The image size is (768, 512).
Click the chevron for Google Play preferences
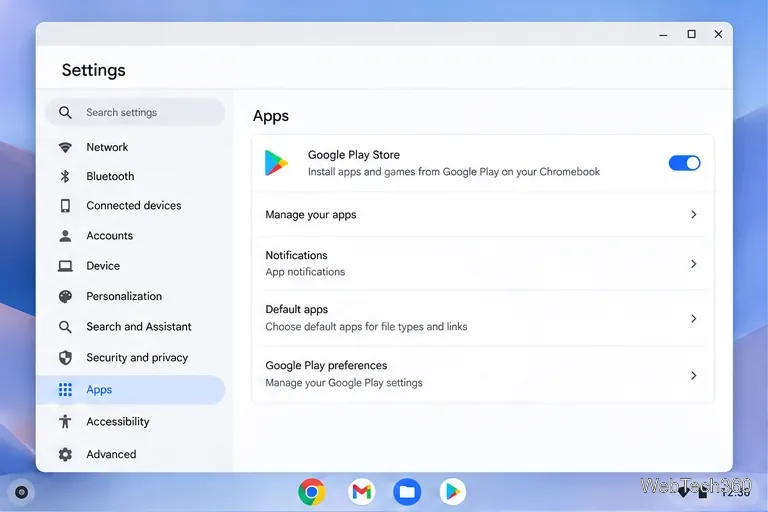[x=694, y=376]
